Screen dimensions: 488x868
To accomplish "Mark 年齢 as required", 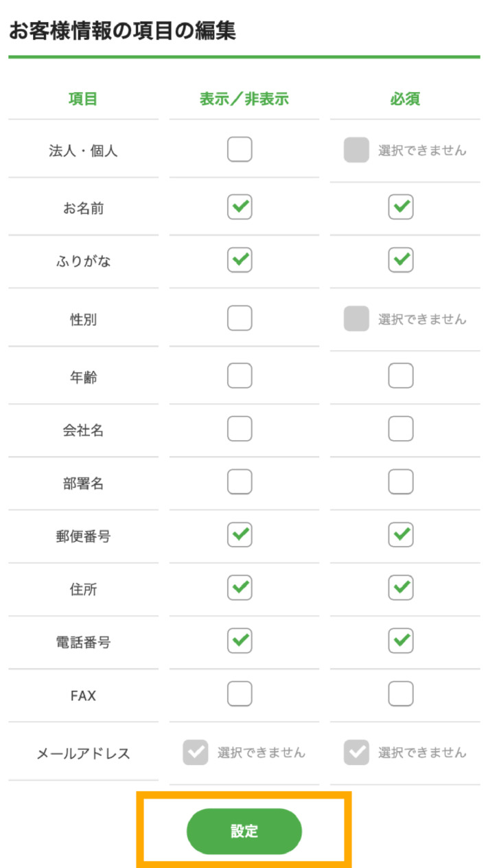I will pyautogui.click(x=401, y=376).
